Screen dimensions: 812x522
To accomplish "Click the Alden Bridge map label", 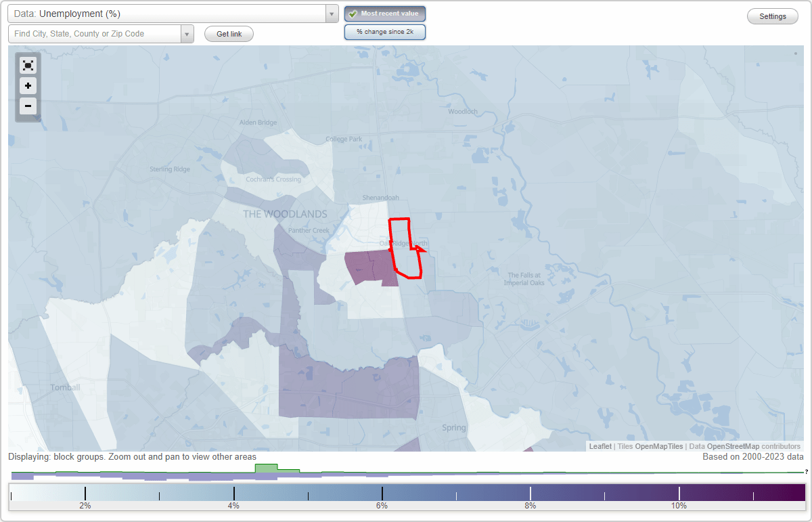I will click(258, 123).
